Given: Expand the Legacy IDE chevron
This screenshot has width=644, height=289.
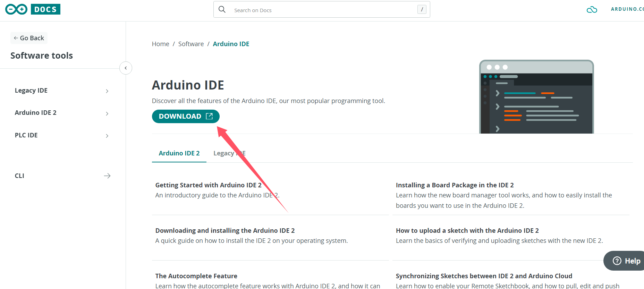Looking at the screenshot, I should [107, 91].
